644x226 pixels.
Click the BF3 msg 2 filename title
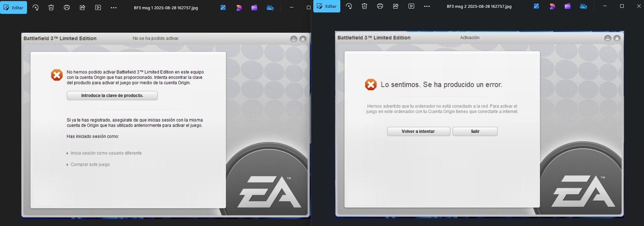click(479, 6)
